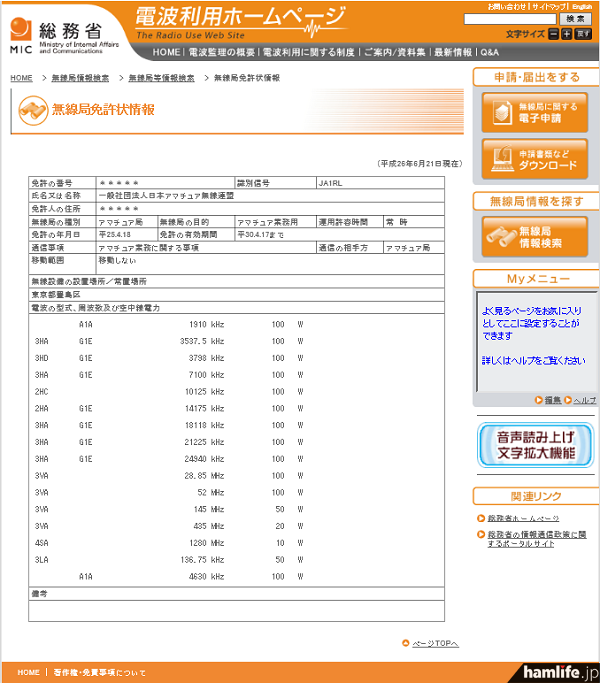Image resolution: width=600 pixels, height=683 pixels.
Task: Open サイトマップ link
Action: point(549,6)
